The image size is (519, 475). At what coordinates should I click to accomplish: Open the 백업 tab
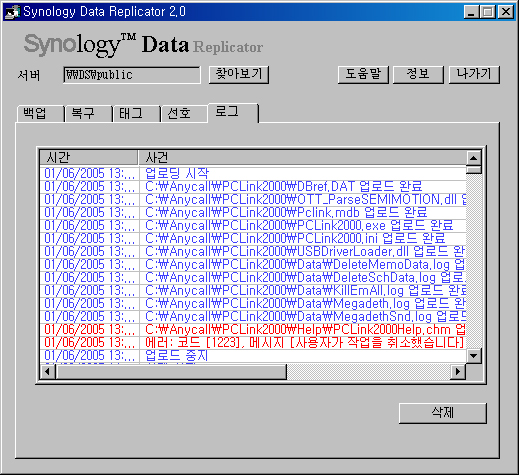[40, 114]
